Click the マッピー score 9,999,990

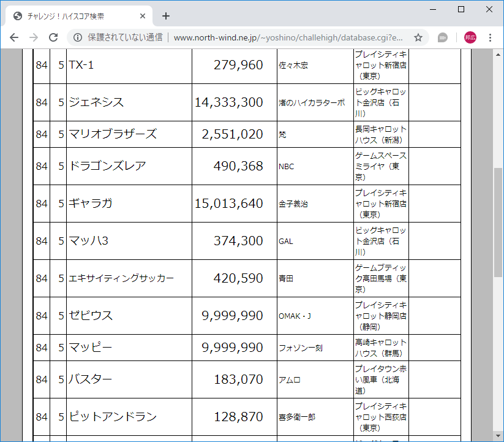pyautogui.click(x=232, y=348)
